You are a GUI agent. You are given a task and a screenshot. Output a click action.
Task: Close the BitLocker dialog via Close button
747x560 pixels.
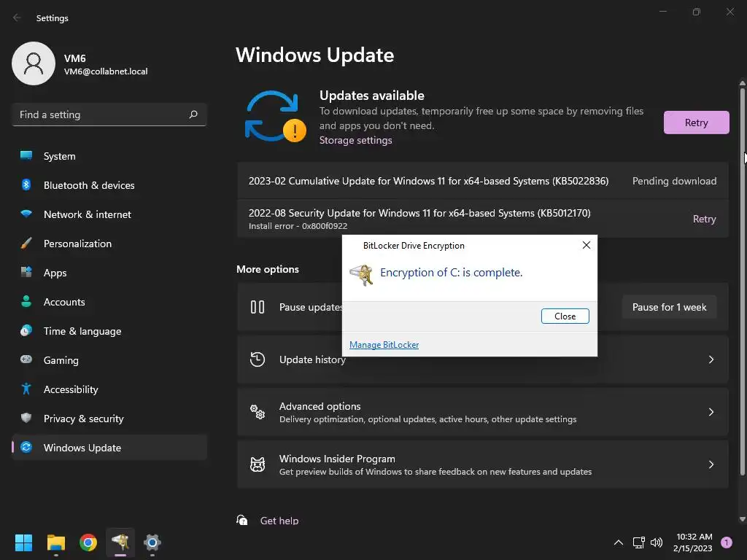tap(565, 316)
